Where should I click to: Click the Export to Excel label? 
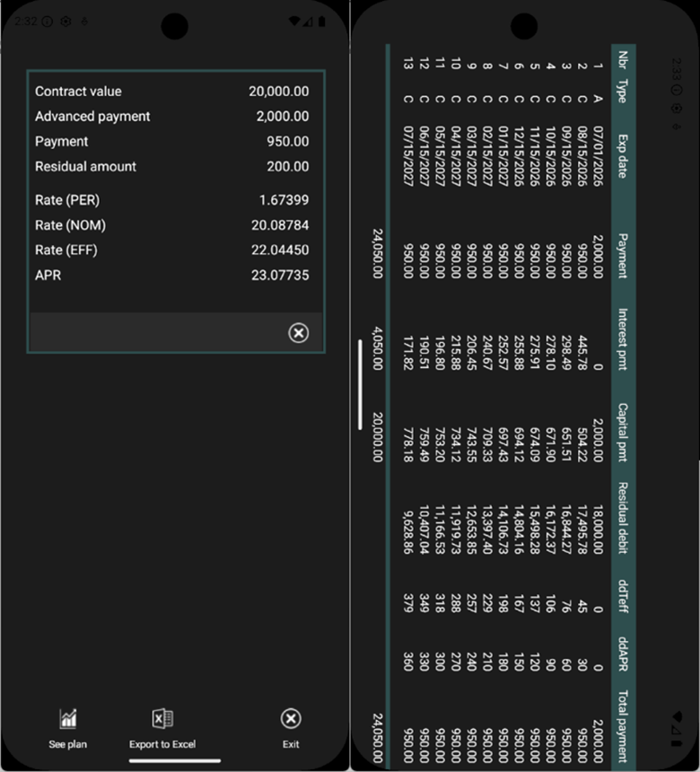coord(162,744)
